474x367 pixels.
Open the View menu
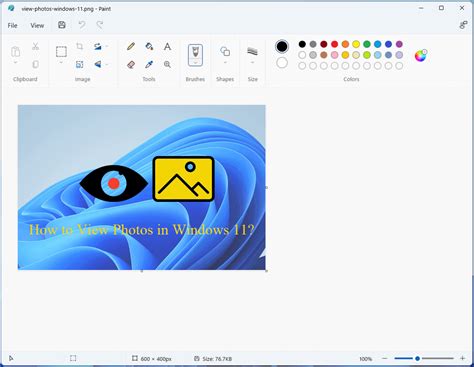(x=37, y=25)
